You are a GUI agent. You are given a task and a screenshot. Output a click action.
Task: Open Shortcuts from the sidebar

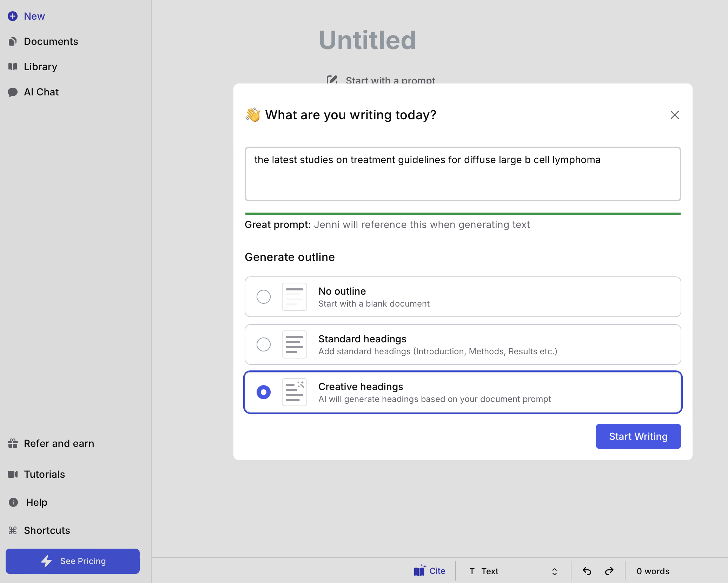pyautogui.click(x=47, y=530)
